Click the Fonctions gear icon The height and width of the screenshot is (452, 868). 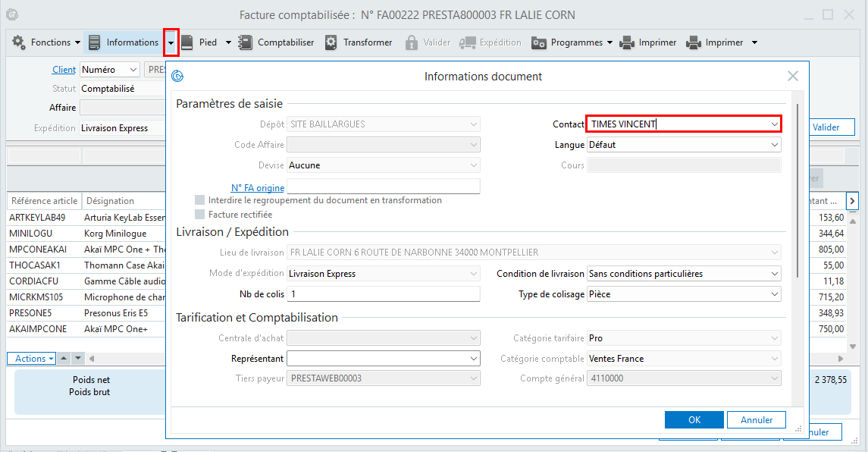click(x=19, y=42)
